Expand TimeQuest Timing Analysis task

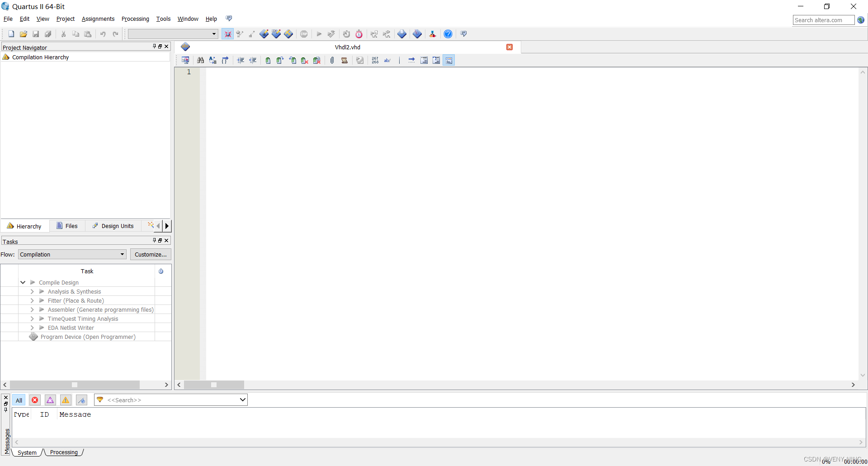[32, 319]
